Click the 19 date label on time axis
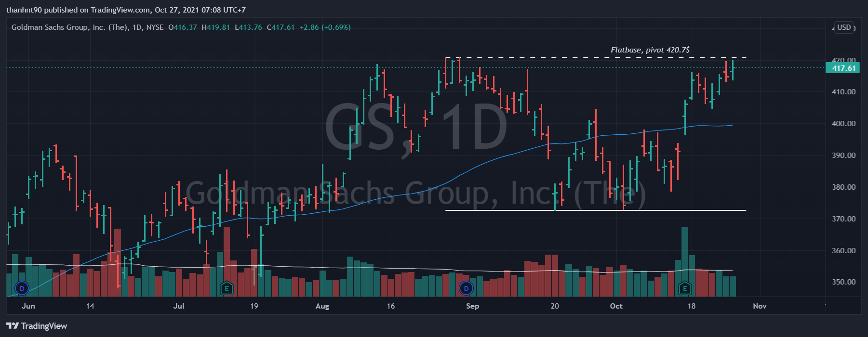Image resolution: width=868 pixels, height=337 pixels. 254,306
